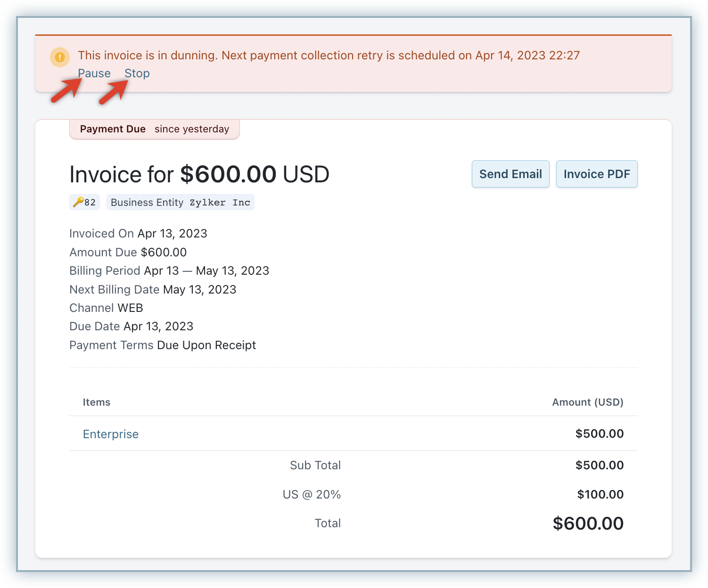Click the $600.00 Total amount at the bottom
The width and height of the screenshot is (708, 588).
click(x=588, y=523)
